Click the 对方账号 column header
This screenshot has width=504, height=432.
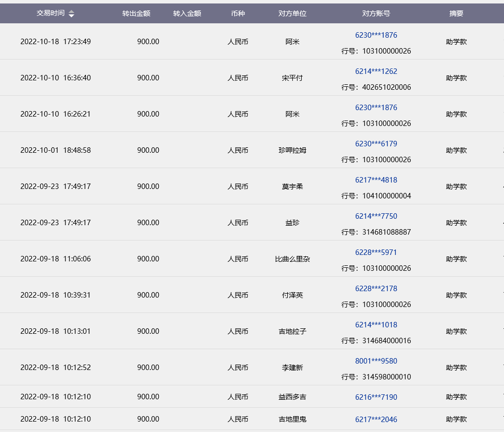(376, 13)
